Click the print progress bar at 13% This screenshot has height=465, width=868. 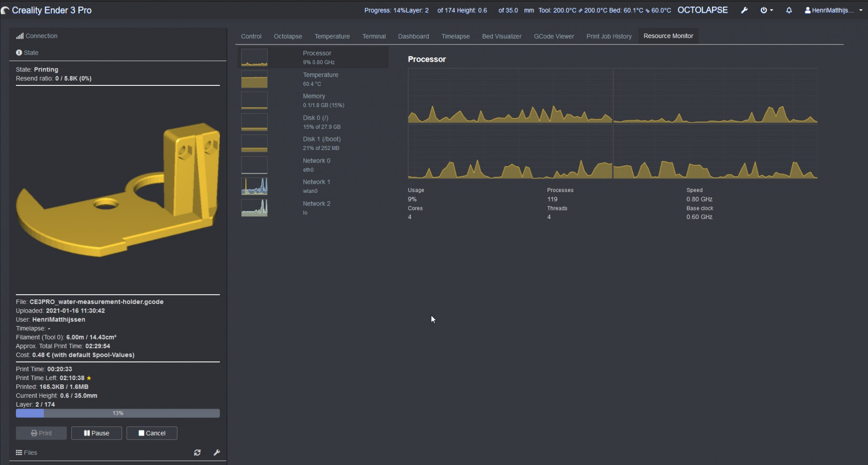click(x=118, y=413)
